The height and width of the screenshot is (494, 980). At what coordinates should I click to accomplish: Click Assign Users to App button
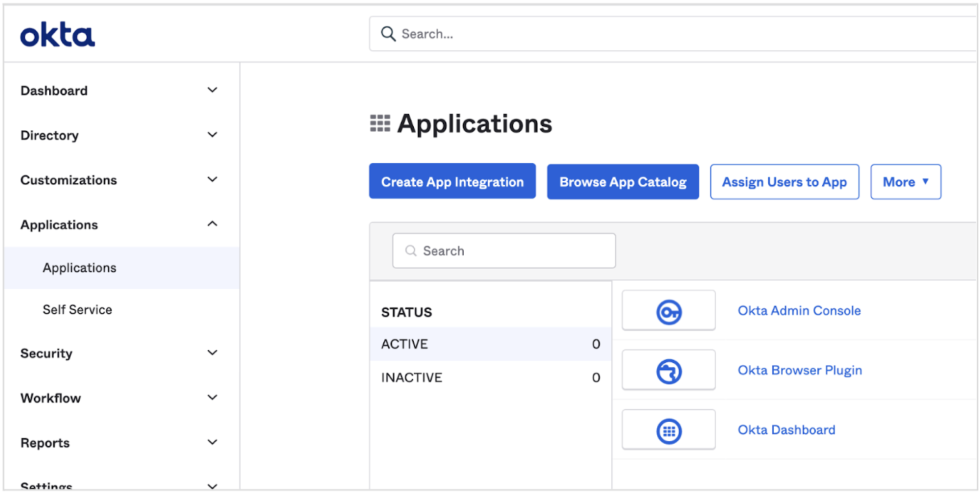tap(784, 182)
